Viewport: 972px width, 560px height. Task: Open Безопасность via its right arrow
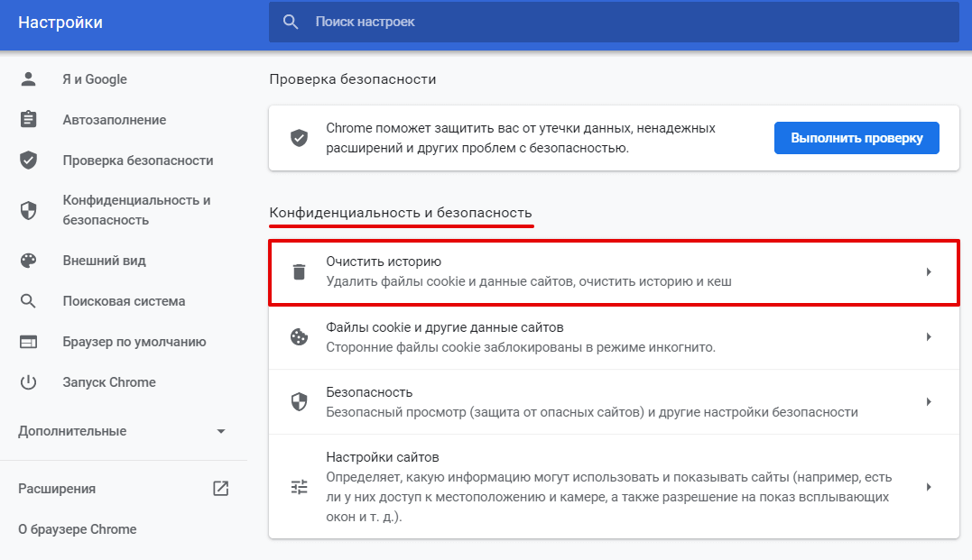pyautogui.click(x=929, y=402)
